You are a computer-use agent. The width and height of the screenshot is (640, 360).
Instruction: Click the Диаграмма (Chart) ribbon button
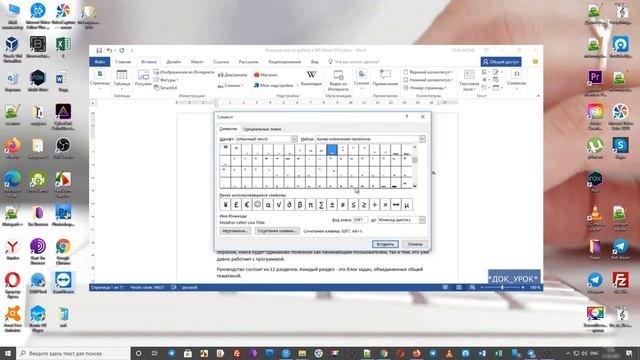pos(233,75)
